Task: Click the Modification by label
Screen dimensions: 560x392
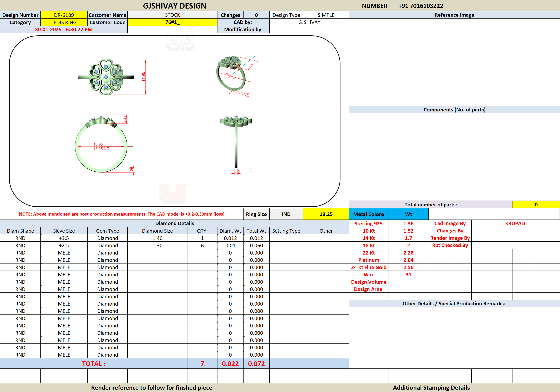Action: [x=243, y=30]
